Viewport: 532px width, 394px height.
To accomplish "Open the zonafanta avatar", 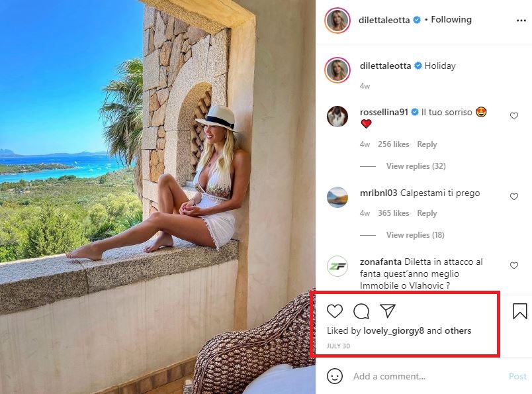I will (x=337, y=266).
